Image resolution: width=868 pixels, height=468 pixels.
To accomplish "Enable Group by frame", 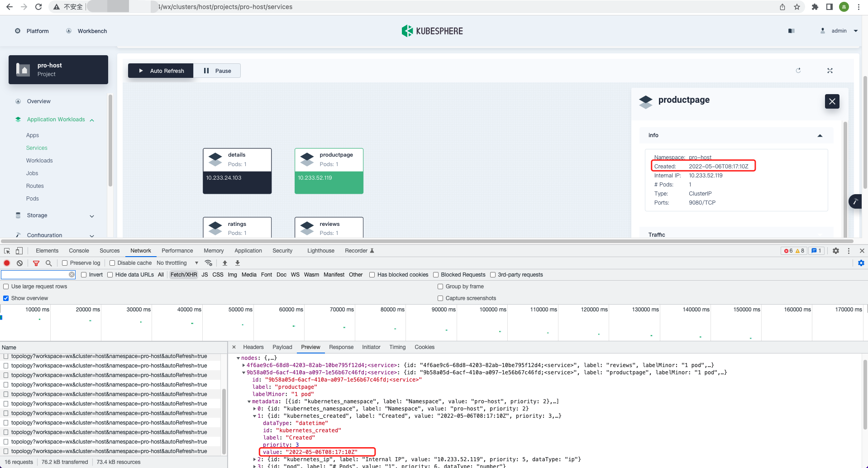I will pyautogui.click(x=440, y=287).
